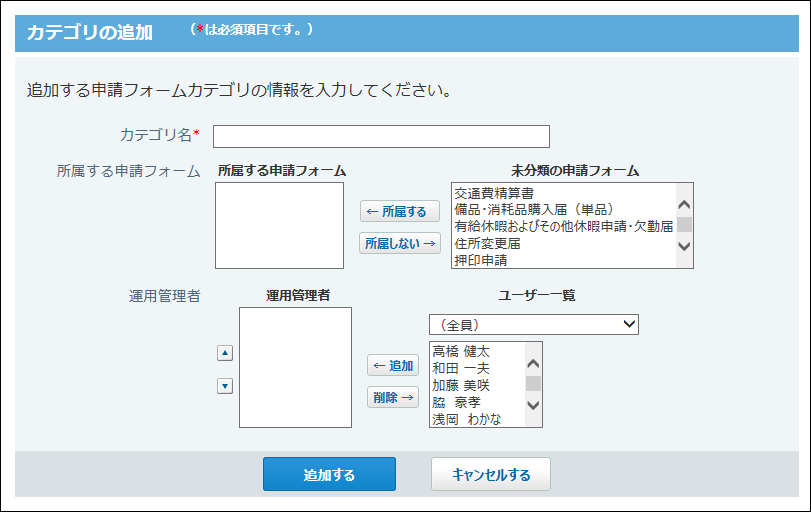Viewport: 811px width, 512px height.
Task: Click the empty 運用管理者 list box
Action: 295,368
